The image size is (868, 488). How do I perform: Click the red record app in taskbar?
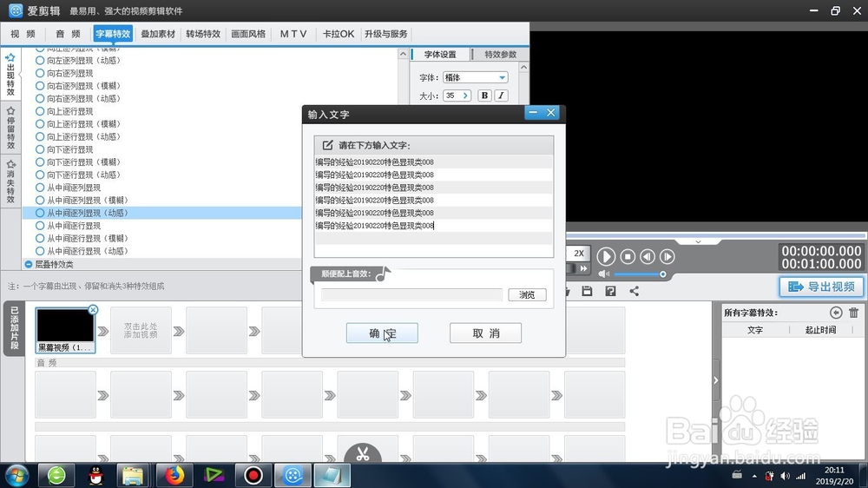click(x=253, y=475)
